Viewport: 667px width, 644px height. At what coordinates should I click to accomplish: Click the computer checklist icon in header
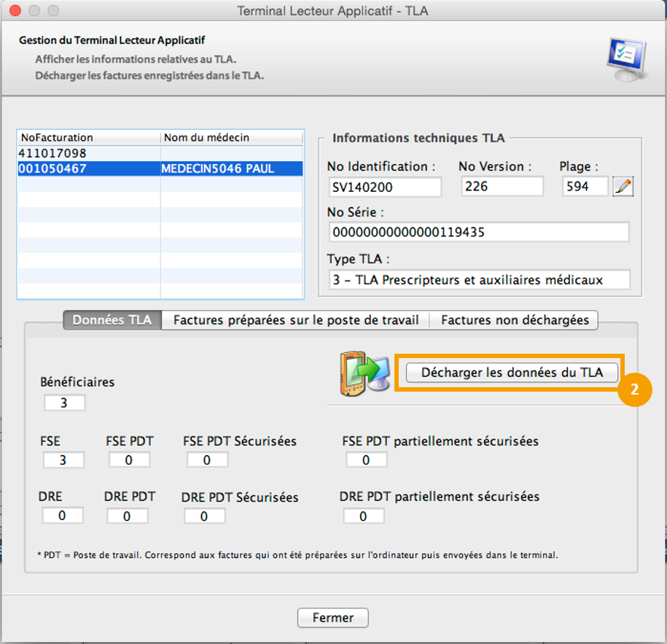point(625,60)
